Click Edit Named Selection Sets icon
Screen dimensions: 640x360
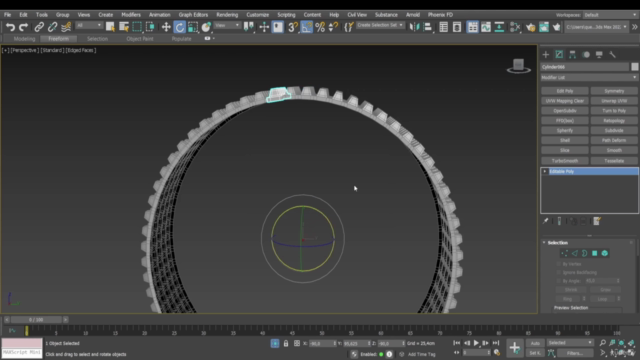(349, 27)
